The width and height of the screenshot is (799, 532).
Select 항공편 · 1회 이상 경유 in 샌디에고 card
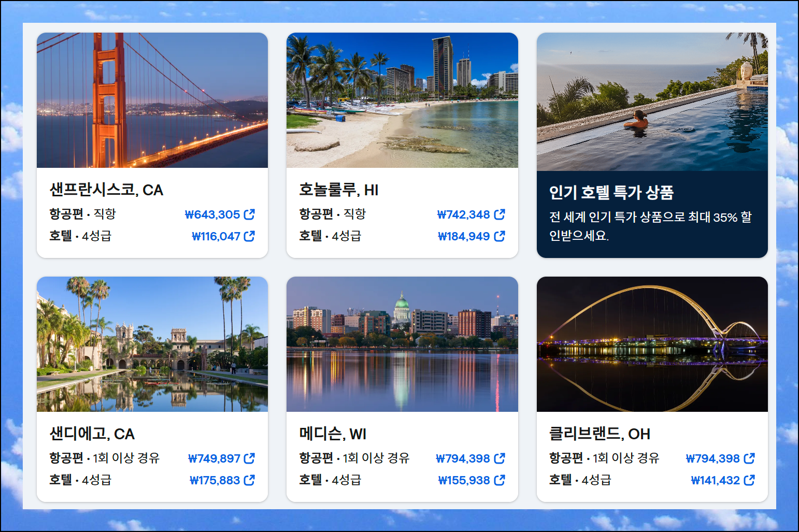click(x=105, y=458)
